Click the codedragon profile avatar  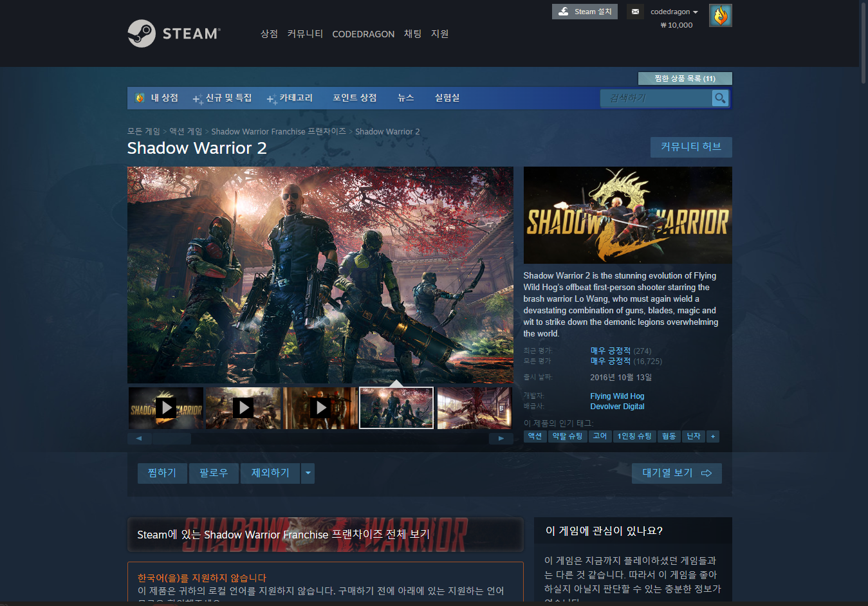[x=720, y=15]
